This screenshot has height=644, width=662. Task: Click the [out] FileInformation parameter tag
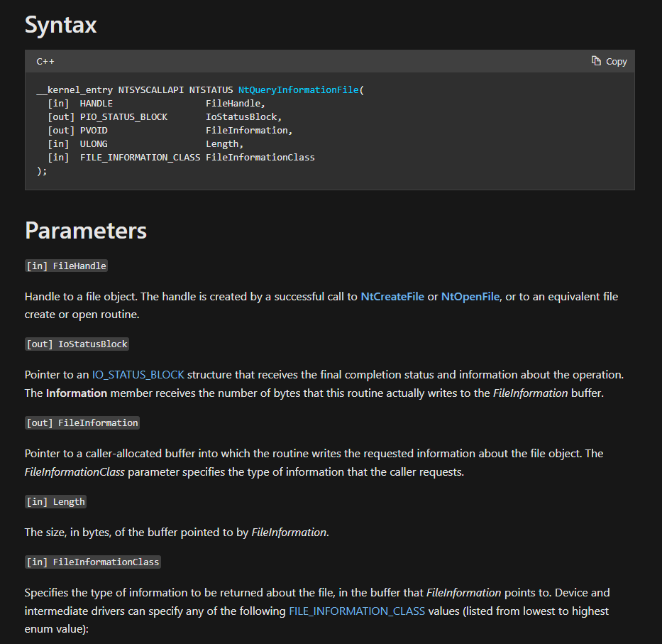point(82,423)
